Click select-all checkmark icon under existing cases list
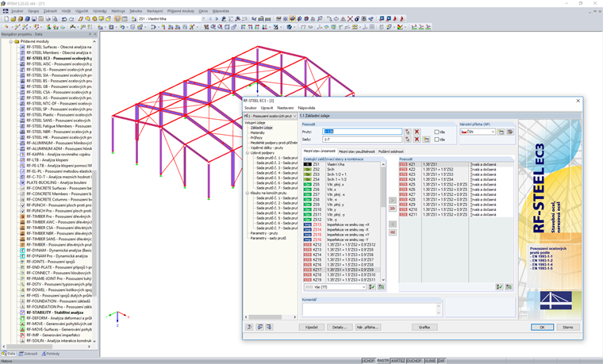The image size is (603, 364). tap(372, 287)
